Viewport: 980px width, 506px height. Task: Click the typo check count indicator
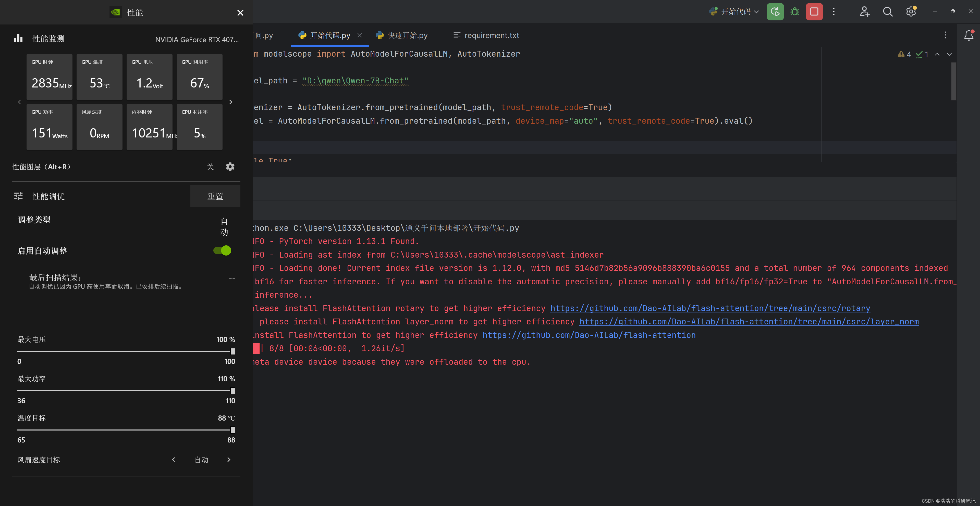[922, 54]
